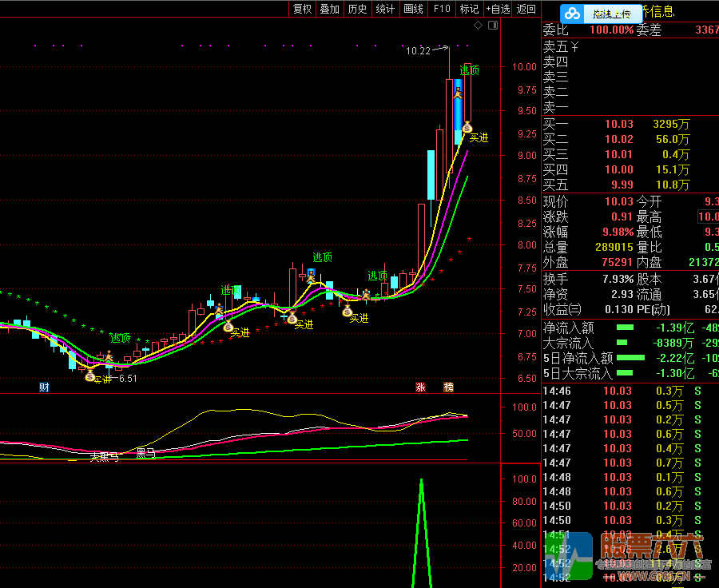Click the 榜 marker on chart bottom
Viewport: 719px width, 588px height.
(448, 387)
